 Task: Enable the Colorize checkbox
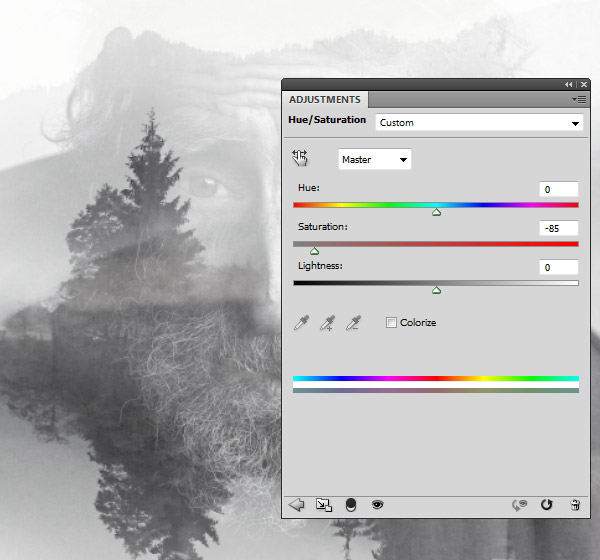click(392, 322)
